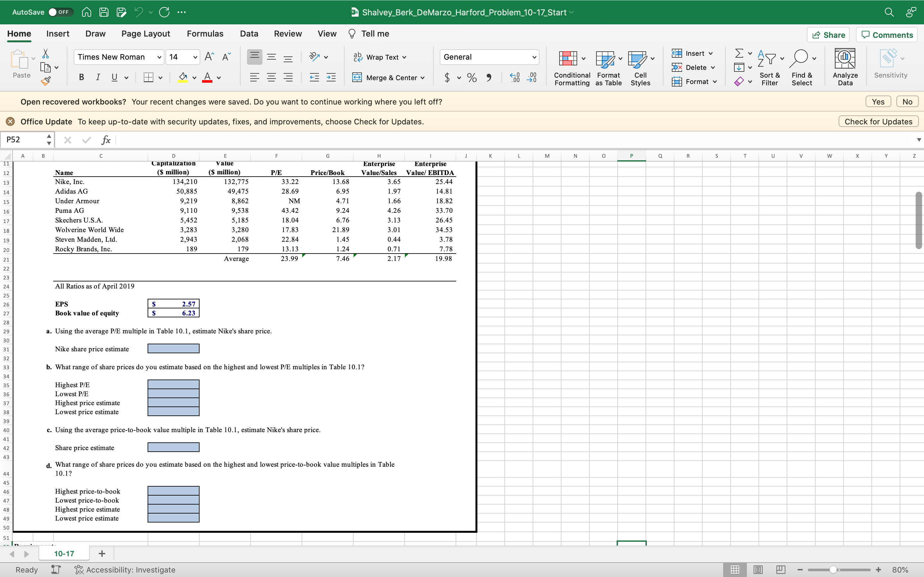Open Cell Styles gallery
The width and height of the screenshot is (924, 577).
[640, 68]
